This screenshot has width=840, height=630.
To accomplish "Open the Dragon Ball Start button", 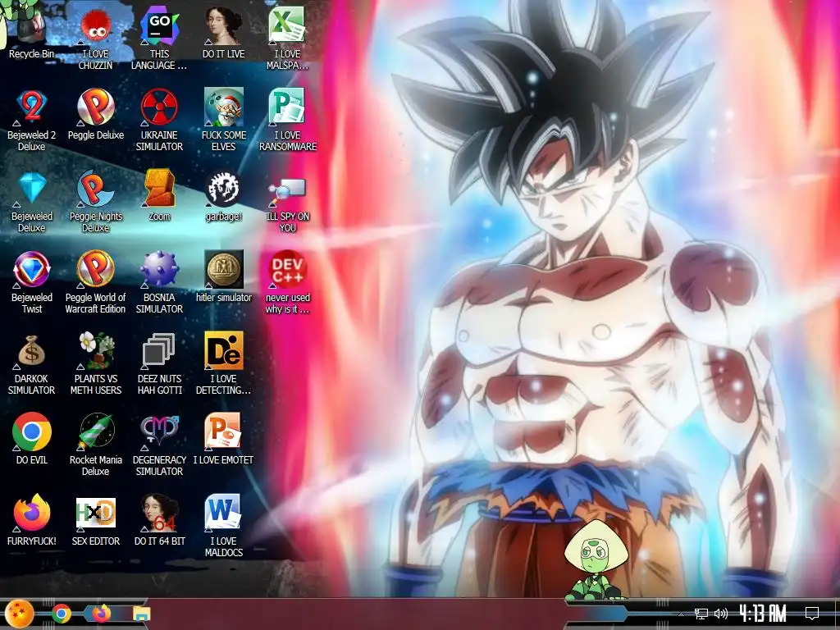I will [20, 614].
